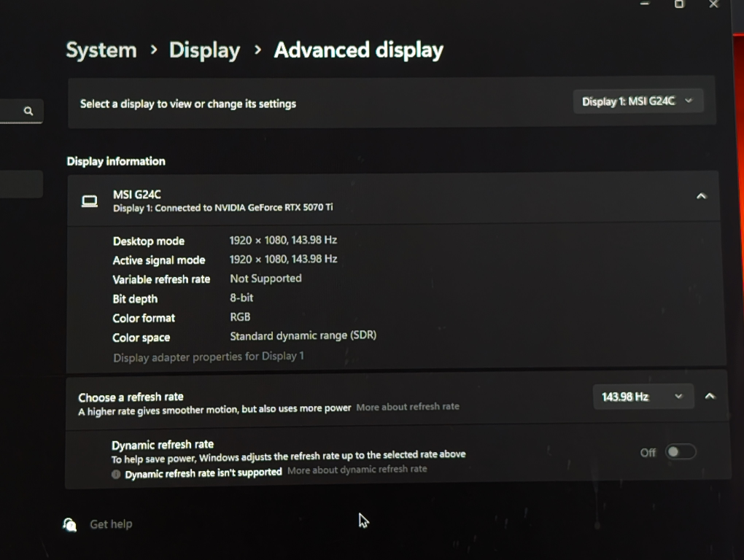Toggle the Dynamic refresh rate switch
This screenshot has width=744, height=560.
(680, 452)
